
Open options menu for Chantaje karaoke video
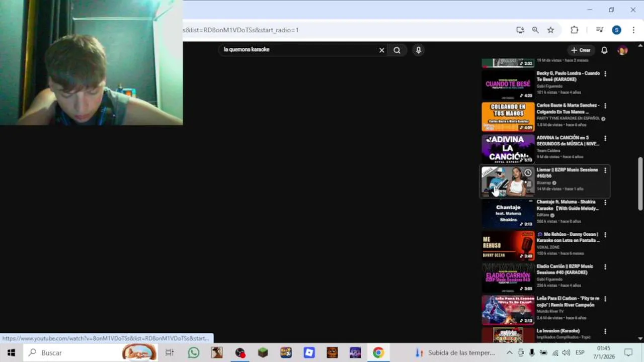(x=605, y=203)
